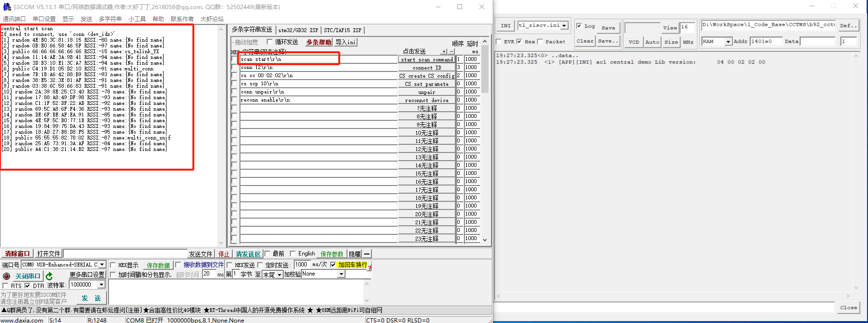Toggle the 定时发送 timed send checkbox
Screen dimensions: 868x323
click(x=260, y=265)
